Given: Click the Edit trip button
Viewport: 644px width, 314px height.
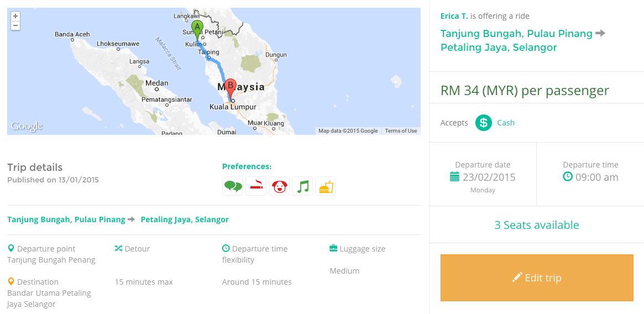Looking at the screenshot, I should [537, 278].
